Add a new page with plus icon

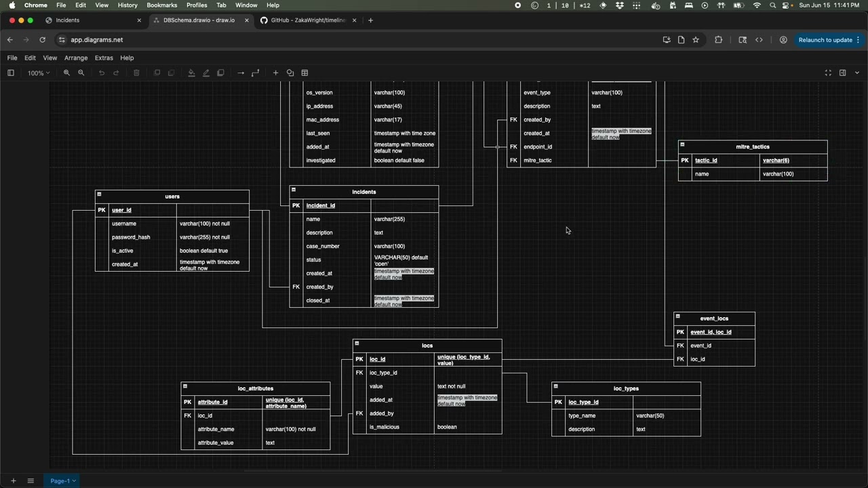tap(13, 481)
